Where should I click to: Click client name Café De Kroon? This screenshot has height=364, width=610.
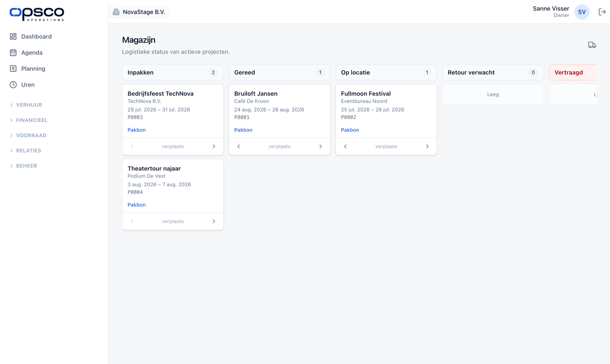click(252, 101)
